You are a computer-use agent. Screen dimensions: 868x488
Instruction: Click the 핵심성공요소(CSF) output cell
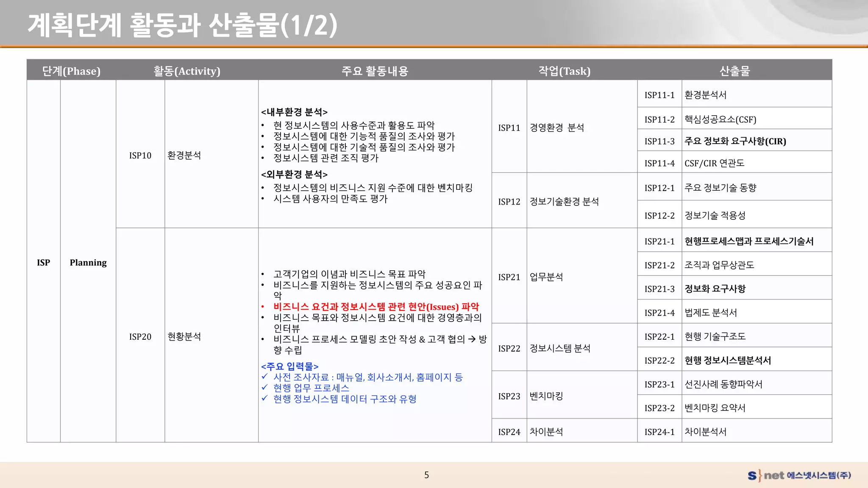pyautogui.click(x=757, y=119)
